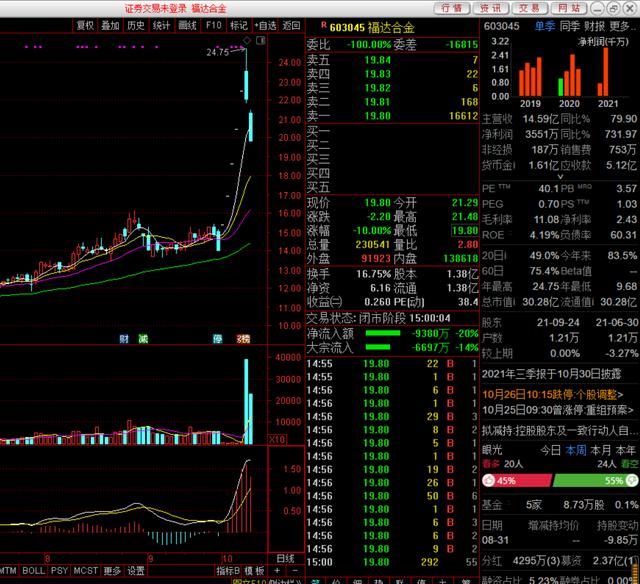
Task: Select the 今日 sentiment tab
Action: [551, 451]
